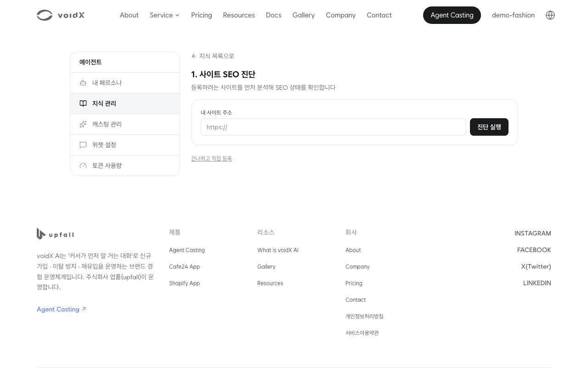The width and height of the screenshot is (588, 368).
Task: Open the INSTAGRAM social link
Action: [x=533, y=233]
